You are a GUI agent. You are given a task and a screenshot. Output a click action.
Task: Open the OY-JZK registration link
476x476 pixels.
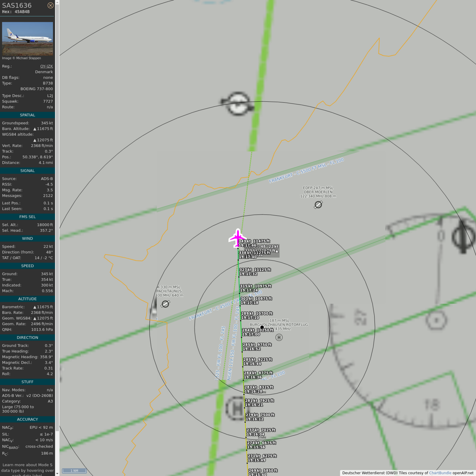pos(46,66)
